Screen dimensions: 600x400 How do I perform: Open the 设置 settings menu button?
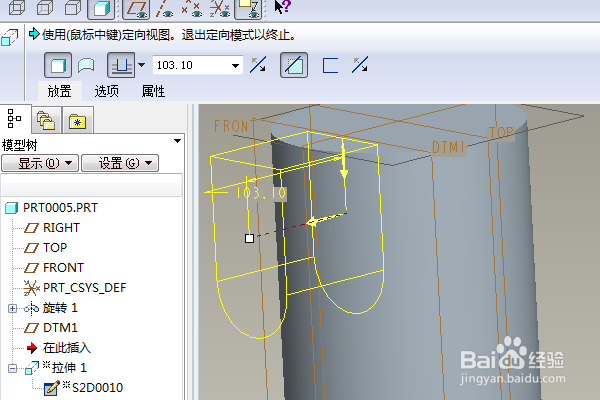120,163
